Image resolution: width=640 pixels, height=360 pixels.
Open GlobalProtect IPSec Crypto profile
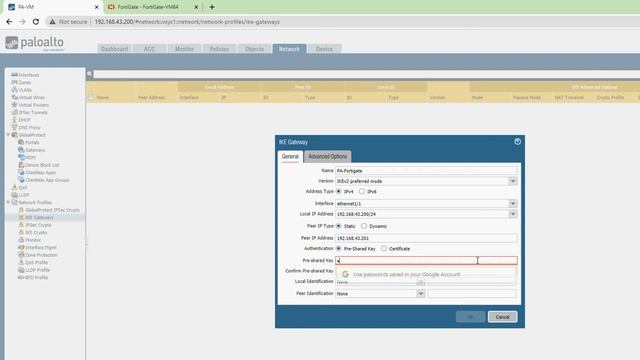52,210
